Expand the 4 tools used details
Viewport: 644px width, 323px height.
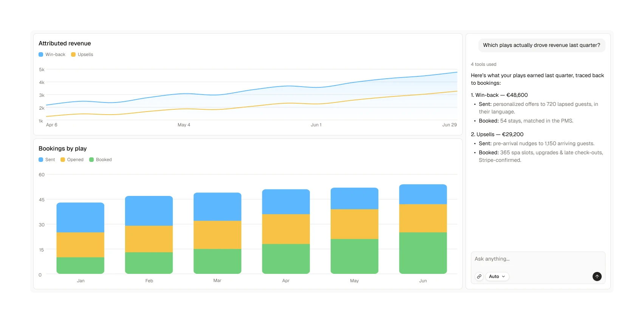pos(483,64)
